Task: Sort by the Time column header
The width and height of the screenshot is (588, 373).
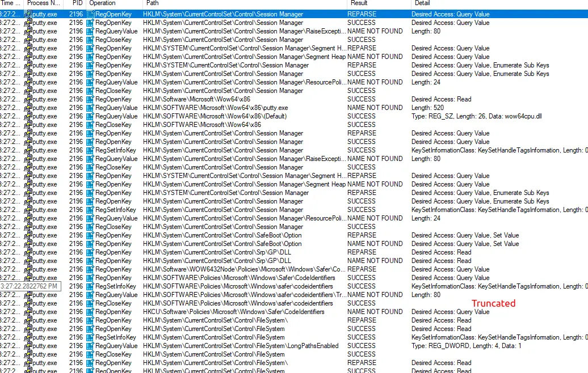Action: coord(10,3)
